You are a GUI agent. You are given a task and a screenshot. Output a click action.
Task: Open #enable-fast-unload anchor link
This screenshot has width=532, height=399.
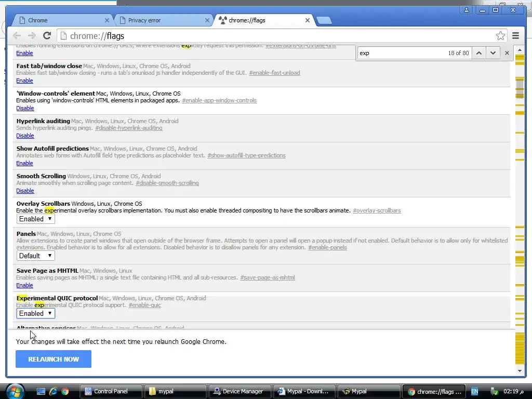(274, 73)
